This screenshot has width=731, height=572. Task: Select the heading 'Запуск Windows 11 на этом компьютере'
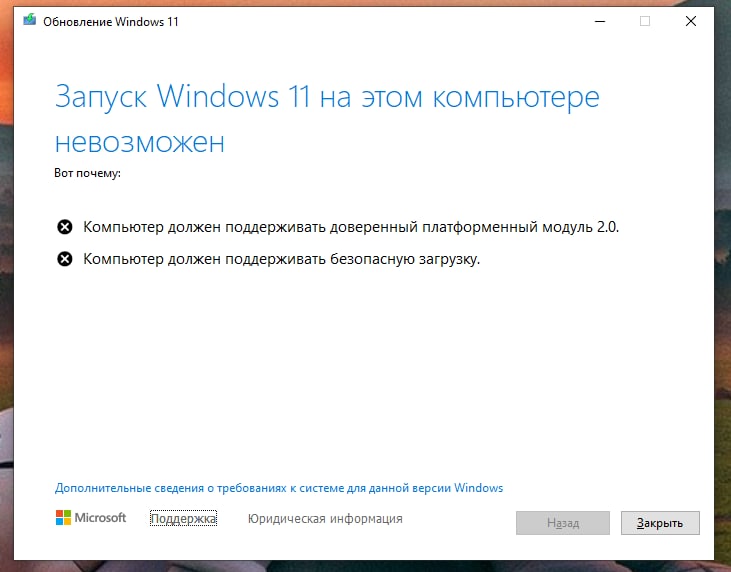point(327,97)
